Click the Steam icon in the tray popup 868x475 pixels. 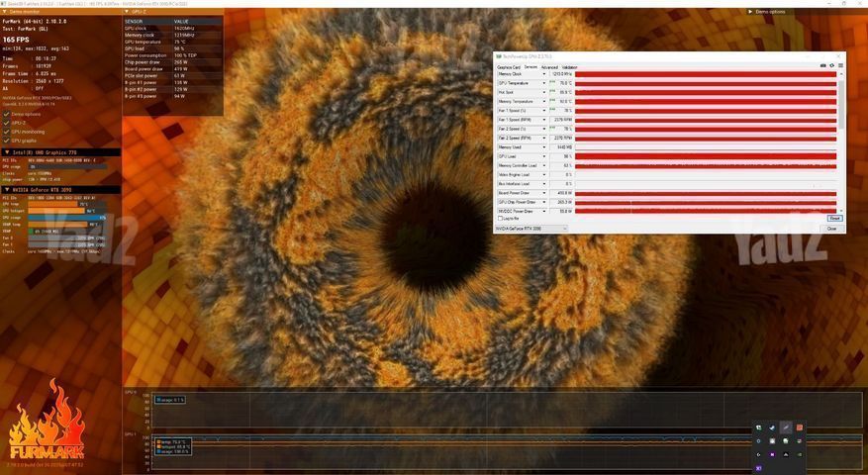pos(772,427)
